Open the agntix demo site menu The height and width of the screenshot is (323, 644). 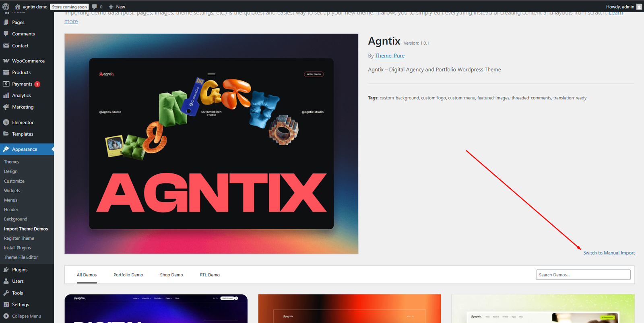coord(31,7)
